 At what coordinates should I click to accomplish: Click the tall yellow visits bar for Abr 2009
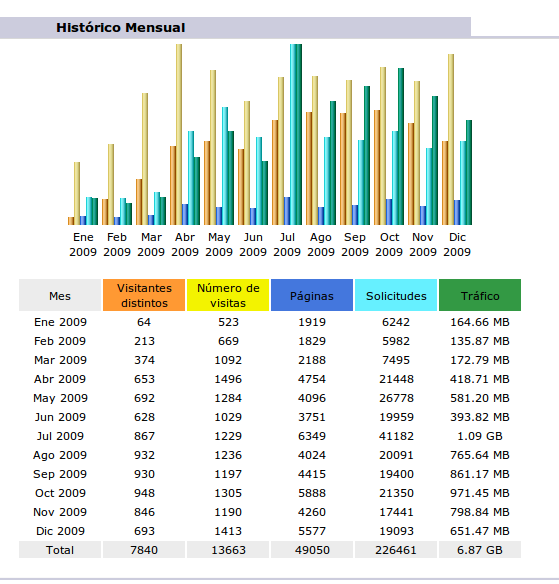coord(179,134)
